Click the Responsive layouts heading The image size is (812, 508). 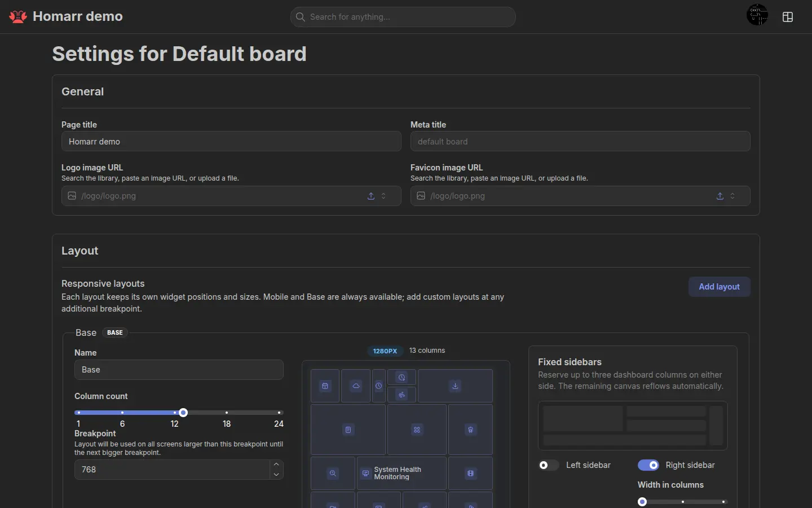103,283
